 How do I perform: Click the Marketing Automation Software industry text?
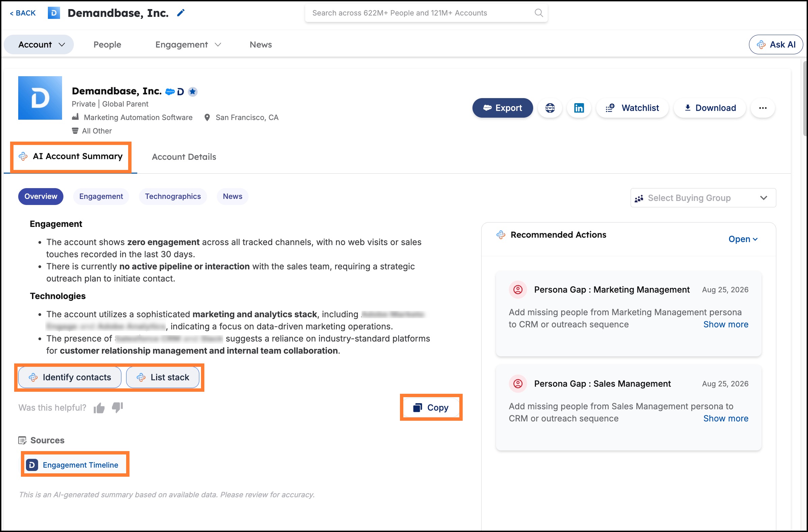tap(138, 117)
